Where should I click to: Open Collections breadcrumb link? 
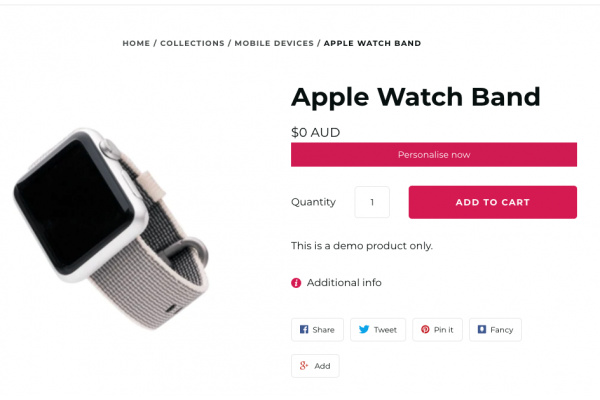click(192, 43)
